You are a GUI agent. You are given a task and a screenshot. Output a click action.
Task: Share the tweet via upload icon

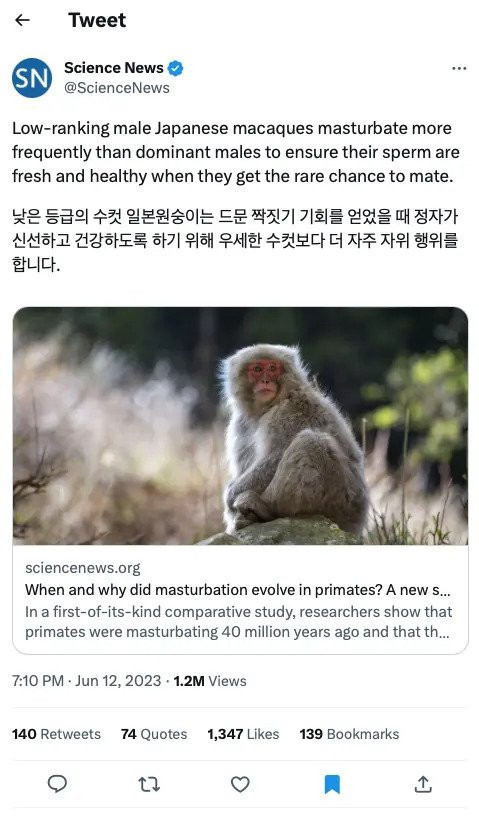click(x=423, y=784)
